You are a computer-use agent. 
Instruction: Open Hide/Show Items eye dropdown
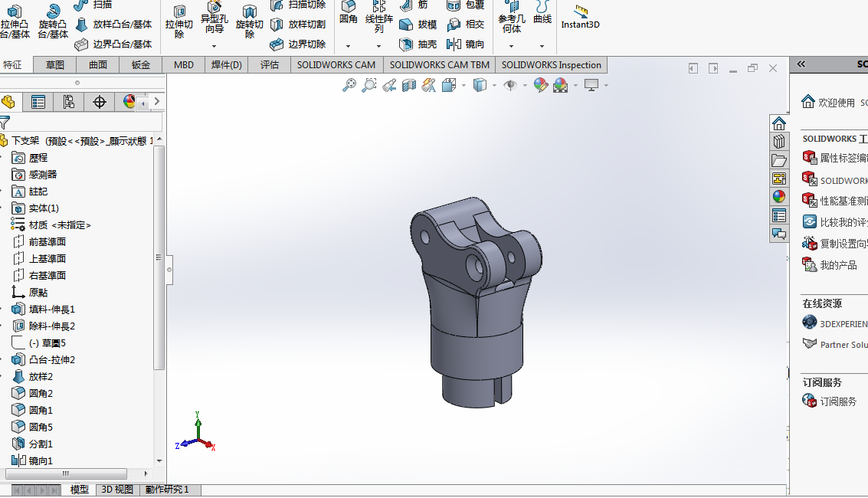[x=525, y=85]
